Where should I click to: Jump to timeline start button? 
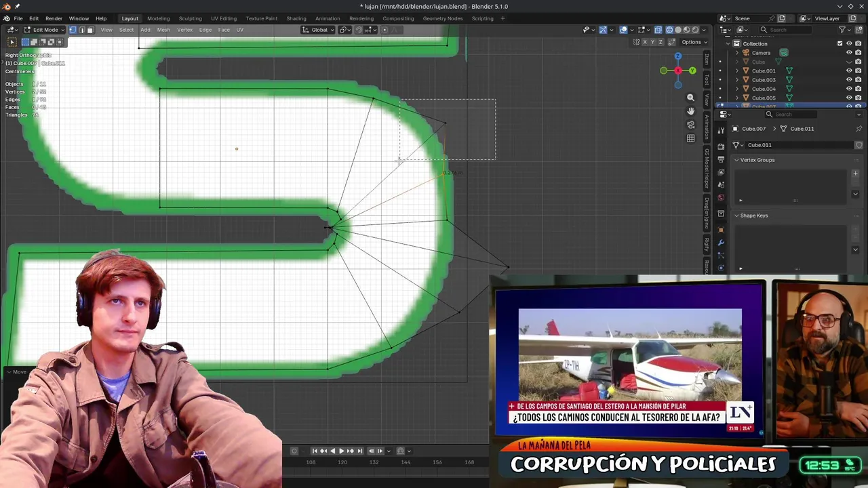pyautogui.click(x=315, y=451)
